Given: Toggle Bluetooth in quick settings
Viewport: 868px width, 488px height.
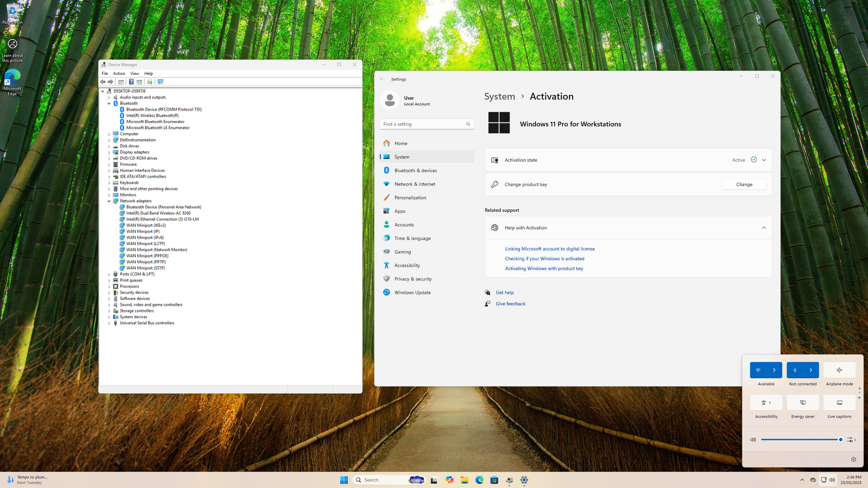Looking at the screenshot, I should coord(795,370).
